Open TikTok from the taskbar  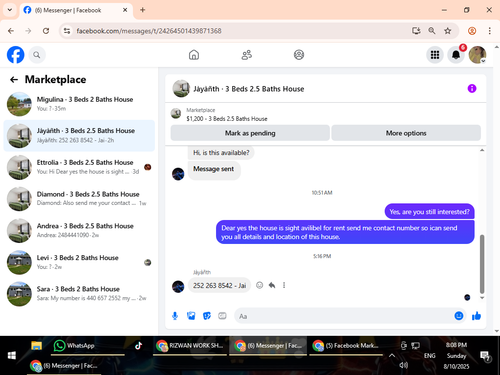(138, 346)
